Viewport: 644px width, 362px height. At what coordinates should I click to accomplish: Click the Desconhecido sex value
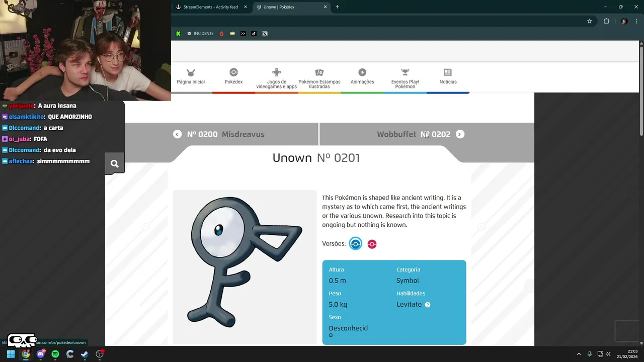[x=348, y=331]
